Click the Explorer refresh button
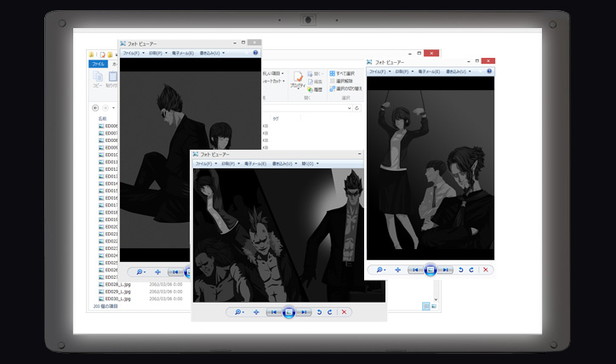616x364 pixels. coord(357,108)
